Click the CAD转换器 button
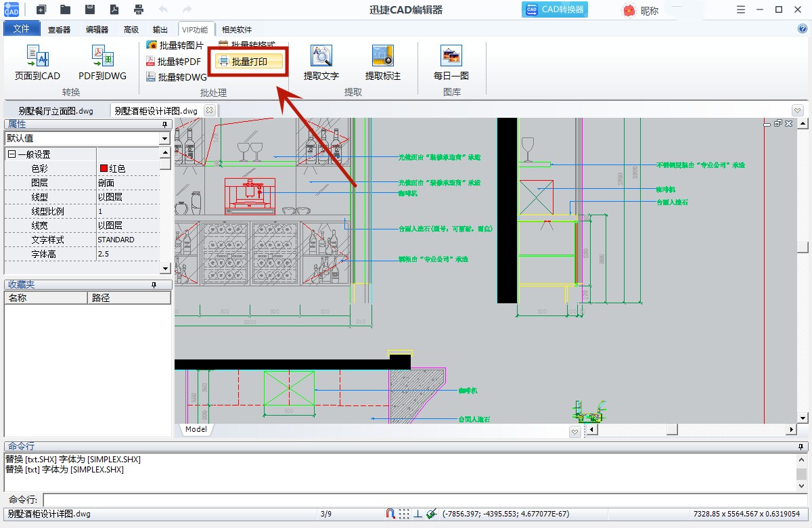812x528 pixels. click(x=555, y=9)
